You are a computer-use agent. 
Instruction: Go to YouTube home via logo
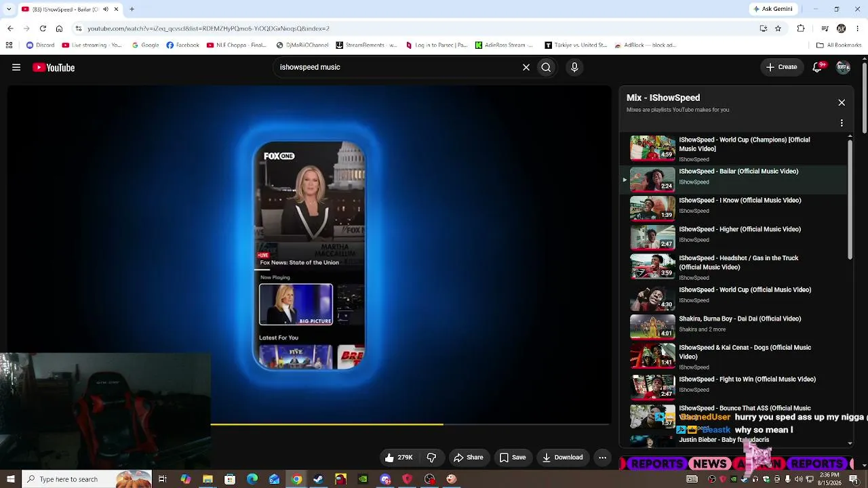click(x=54, y=67)
